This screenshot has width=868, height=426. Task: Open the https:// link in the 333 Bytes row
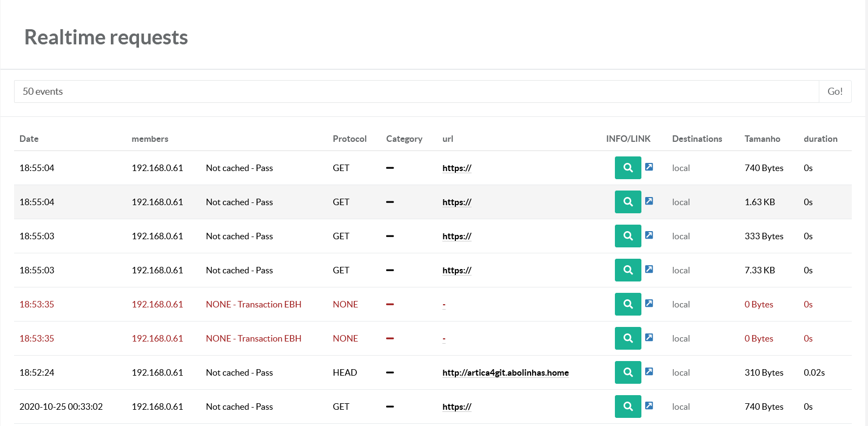click(457, 236)
